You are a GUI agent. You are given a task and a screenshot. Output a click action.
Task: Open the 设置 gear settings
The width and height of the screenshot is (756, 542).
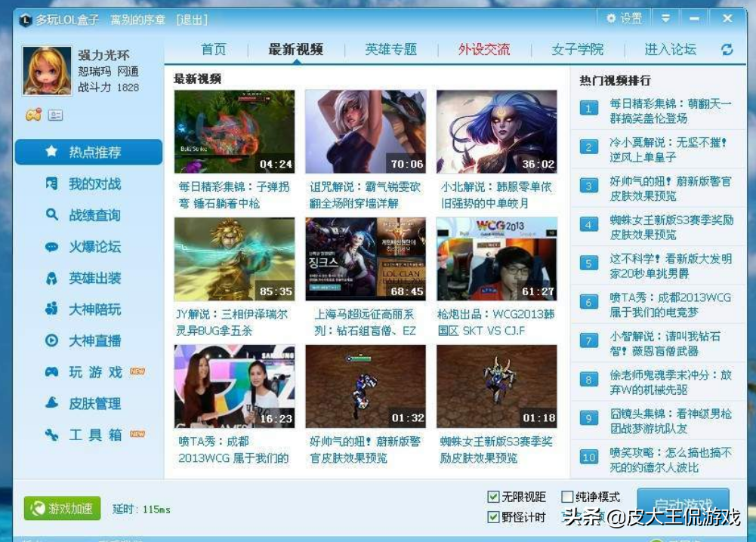pyautogui.click(x=623, y=18)
